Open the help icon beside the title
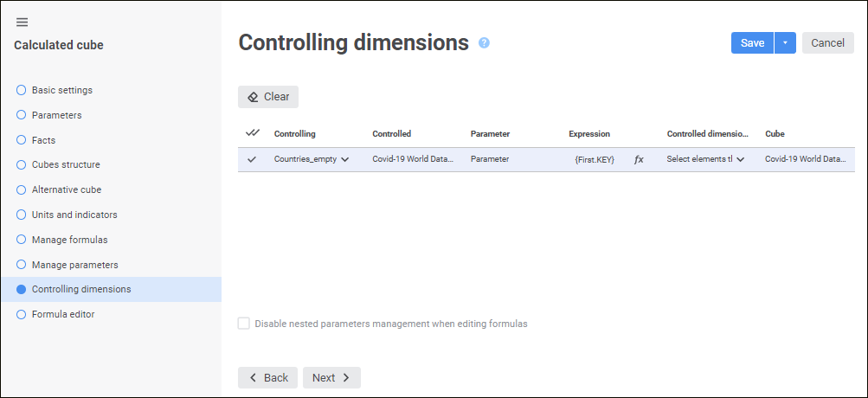This screenshot has height=398, width=868. click(x=484, y=42)
